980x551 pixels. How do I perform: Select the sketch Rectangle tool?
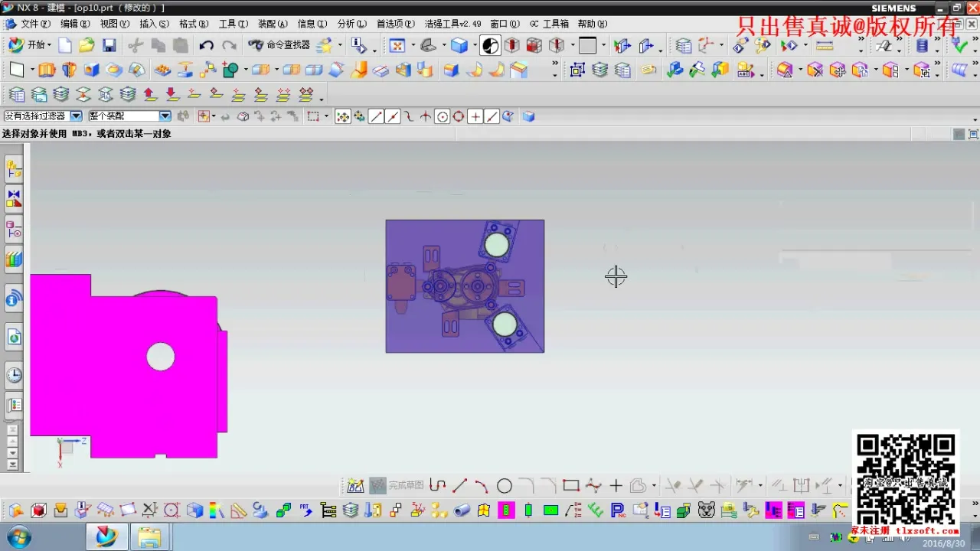pos(570,486)
